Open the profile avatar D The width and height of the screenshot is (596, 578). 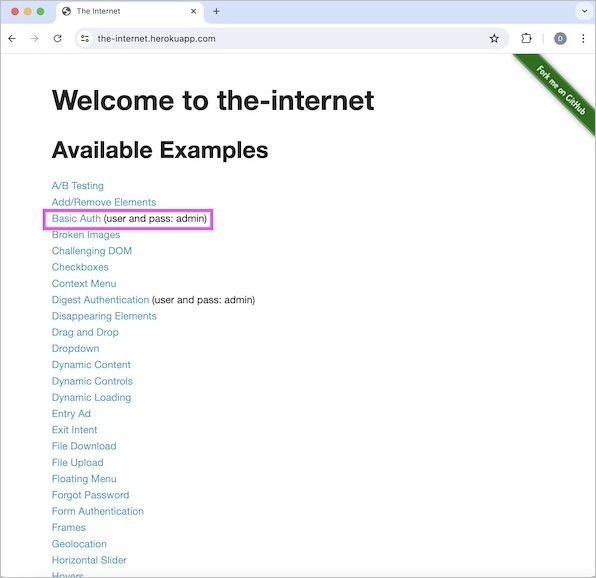coord(560,38)
